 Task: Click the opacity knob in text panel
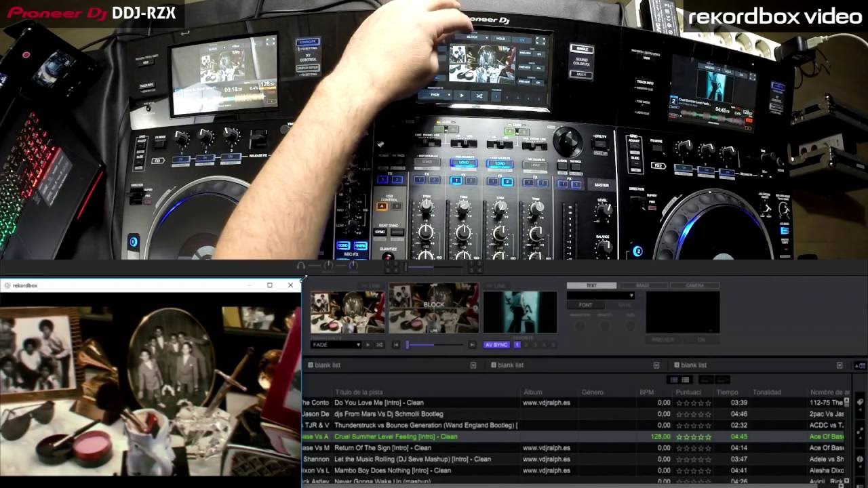605,326
